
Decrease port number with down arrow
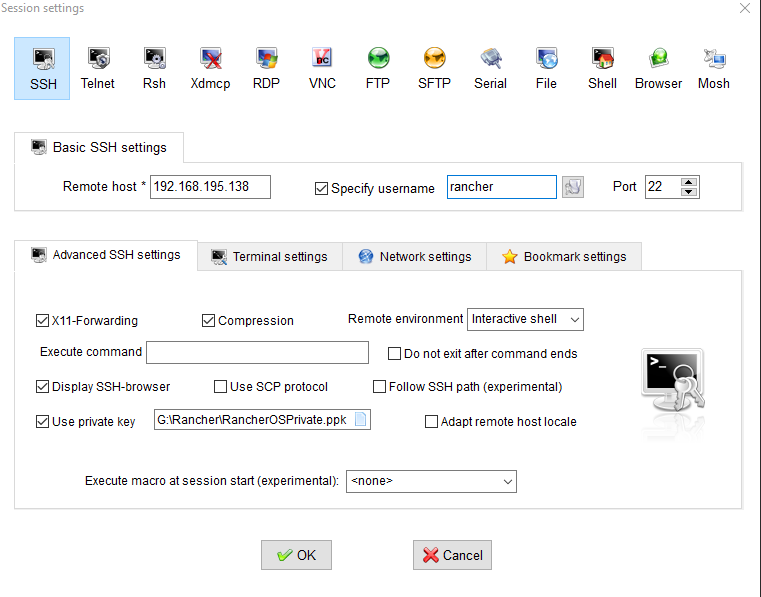(x=689, y=192)
